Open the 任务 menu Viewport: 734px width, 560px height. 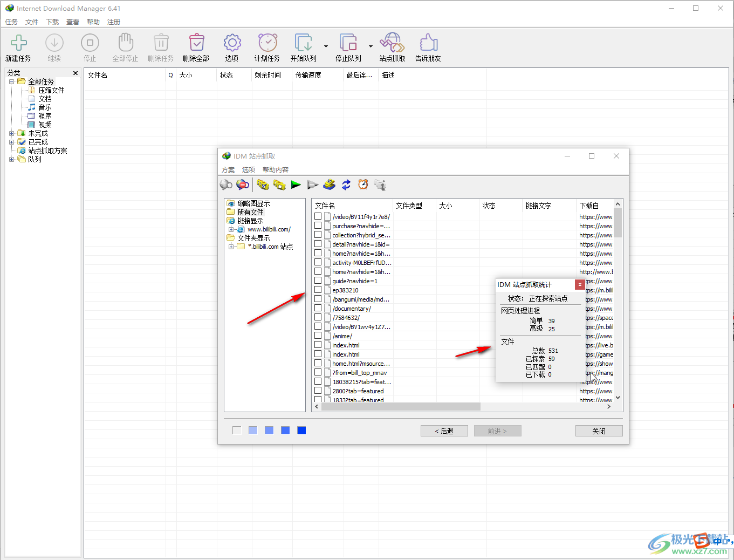(x=11, y=22)
